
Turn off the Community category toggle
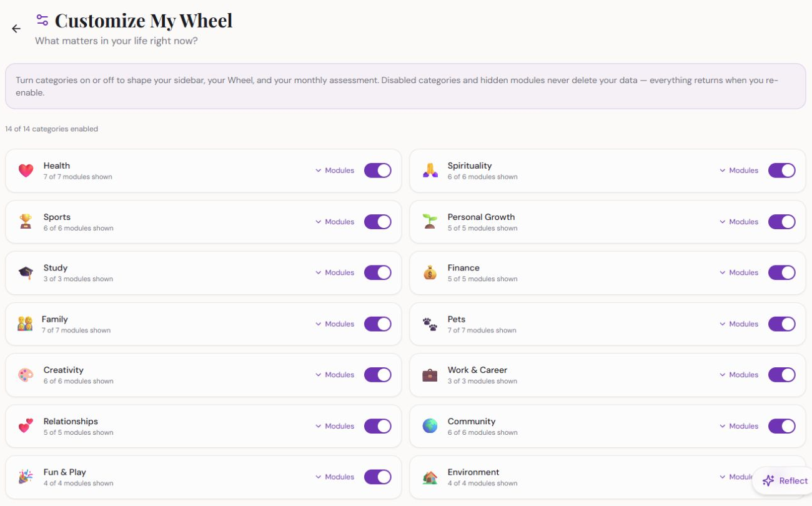(782, 426)
